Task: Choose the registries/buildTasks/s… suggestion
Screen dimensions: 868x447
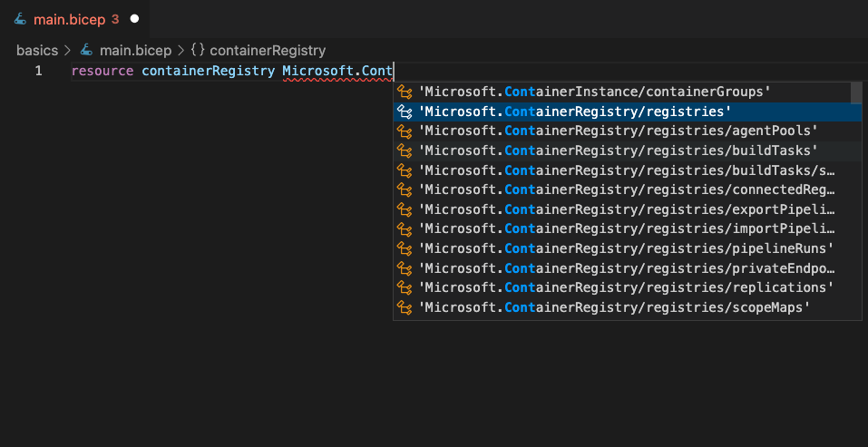Action: 628,170
